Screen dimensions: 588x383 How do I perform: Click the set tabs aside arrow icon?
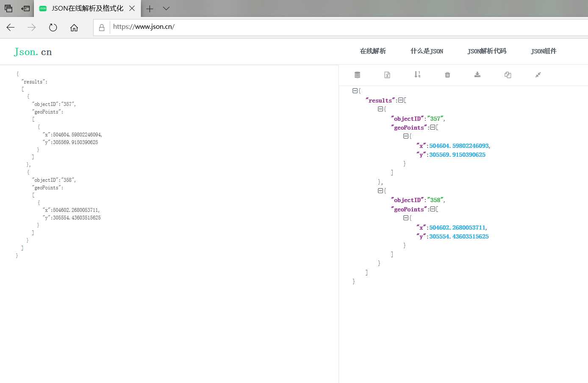pos(26,8)
